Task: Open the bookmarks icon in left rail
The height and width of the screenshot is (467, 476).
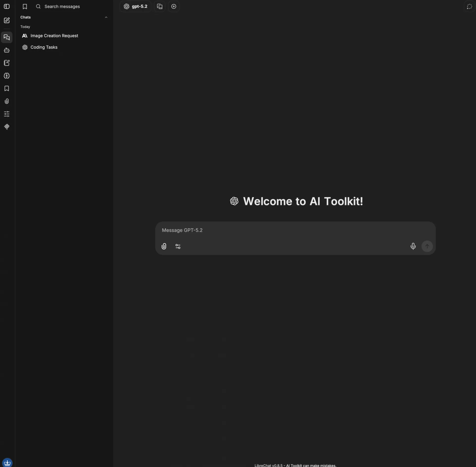Action: (7, 89)
